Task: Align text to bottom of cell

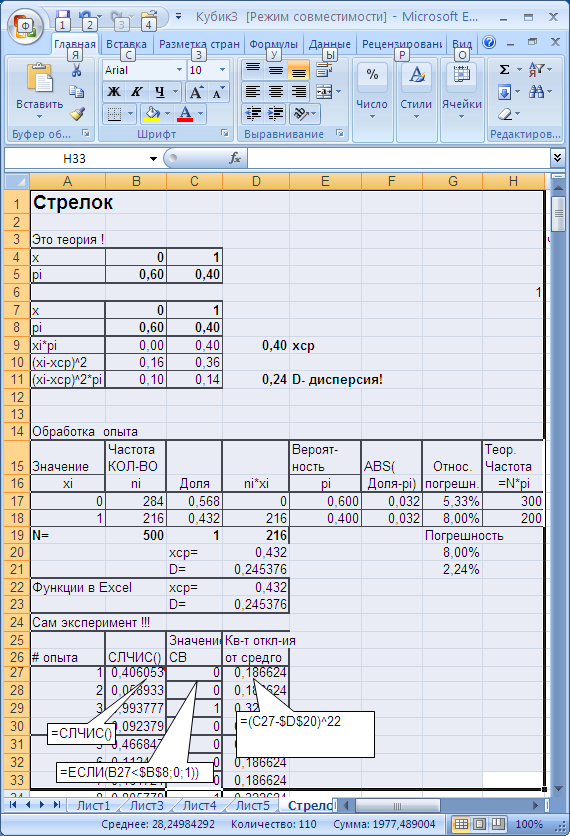Action: click(x=299, y=70)
